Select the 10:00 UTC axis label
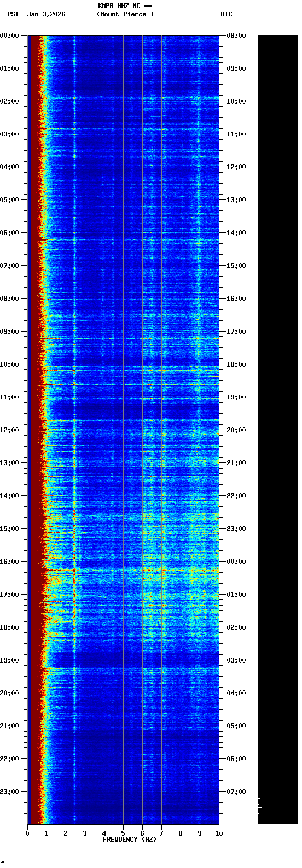The height and width of the screenshot is (868, 302). [x=236, y=101]
